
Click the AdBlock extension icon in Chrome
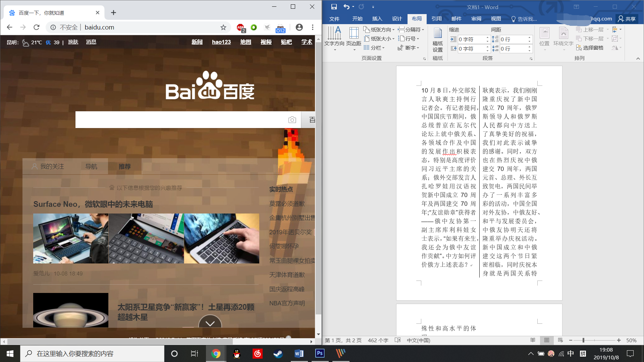point(240,27)
